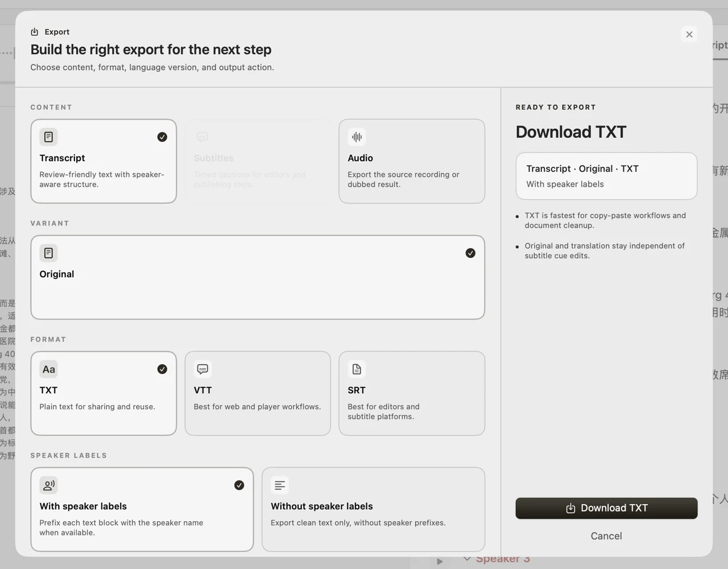This screenshot has height=569, width=728.
Task: Collapse the Speaker 3 chevron behind the dialog
Action: [x=467, y=558]
